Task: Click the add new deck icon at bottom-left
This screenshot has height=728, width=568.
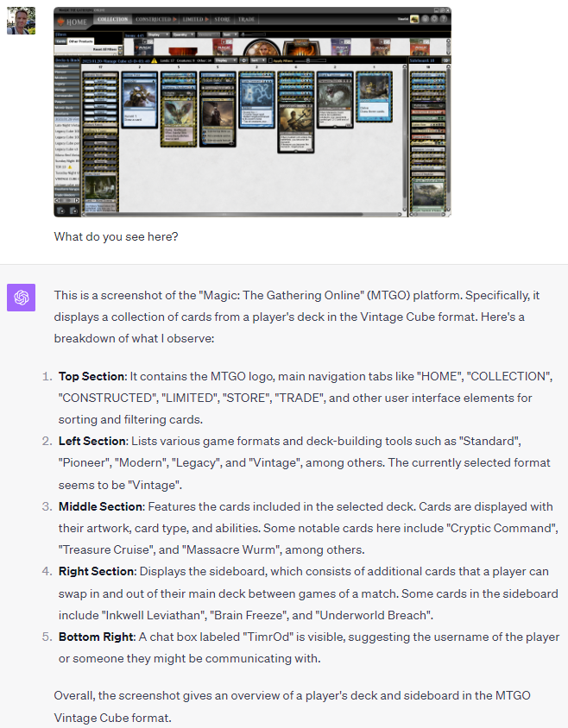Action: pos(60,210)
